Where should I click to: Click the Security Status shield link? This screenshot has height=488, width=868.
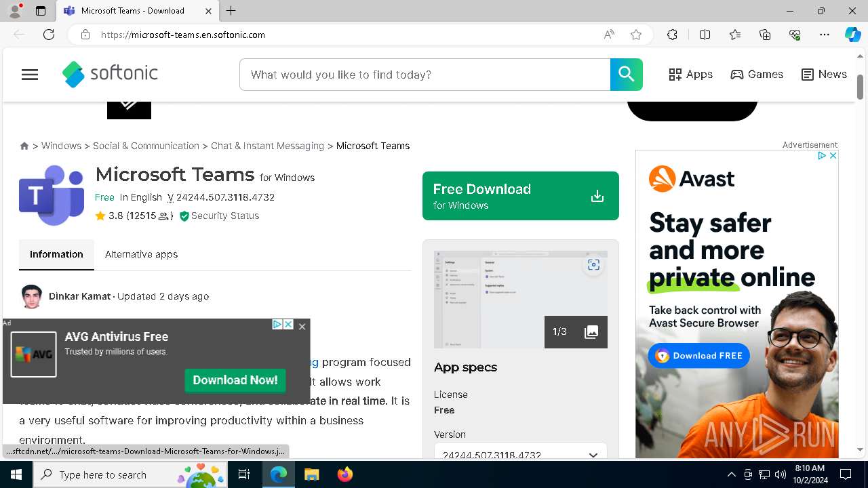point(219,216)
